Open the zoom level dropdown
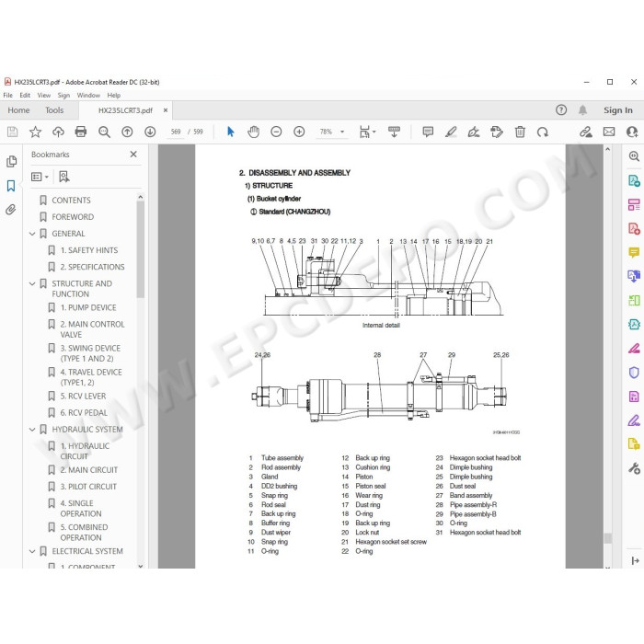Image resolution: width=644 pixels, height=644 pixels. 342,132
